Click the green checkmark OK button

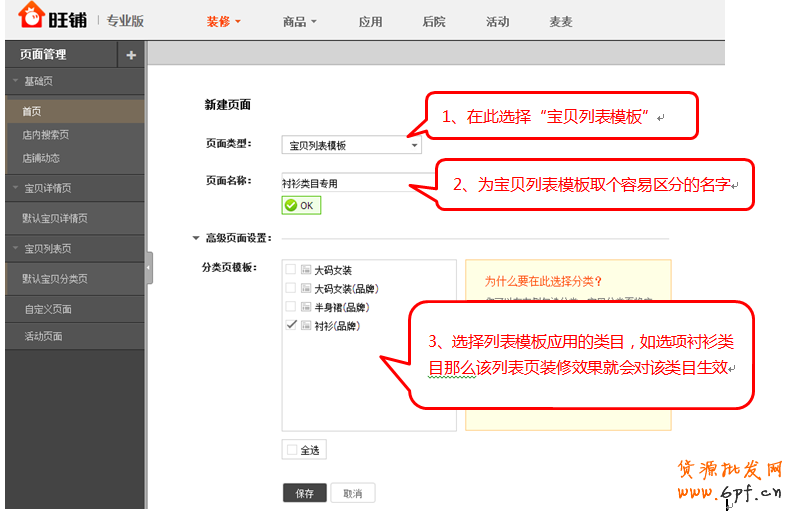click(301, 205)
